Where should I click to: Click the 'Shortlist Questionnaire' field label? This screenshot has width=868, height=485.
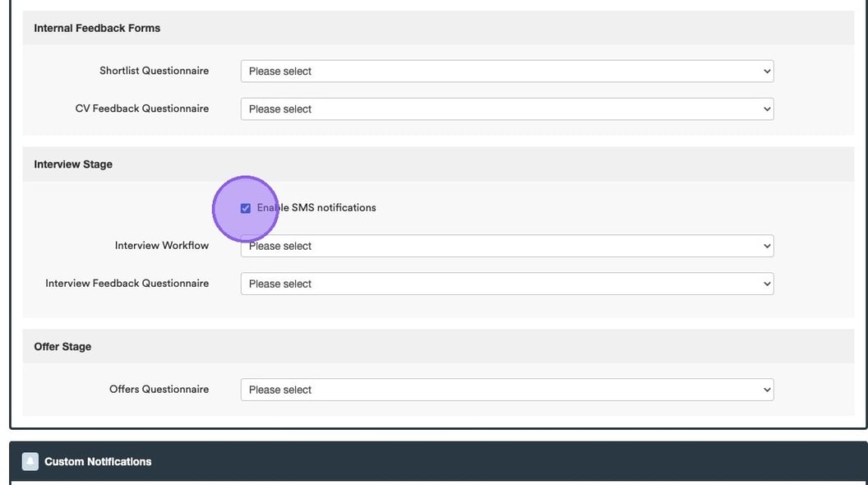(x=154, y=71)
